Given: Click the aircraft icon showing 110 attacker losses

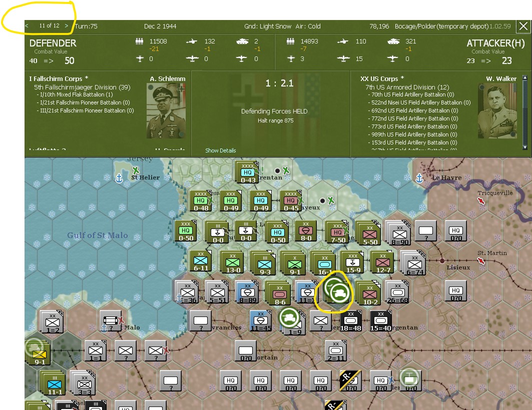Looking at the screenshot, I should pyautogui.click(x=344, y=42).
